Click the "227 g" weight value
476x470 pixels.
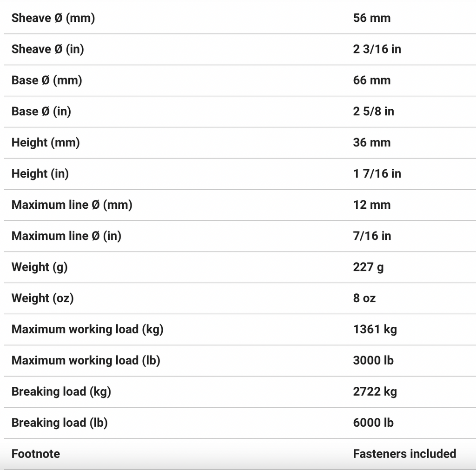[368, 267]
